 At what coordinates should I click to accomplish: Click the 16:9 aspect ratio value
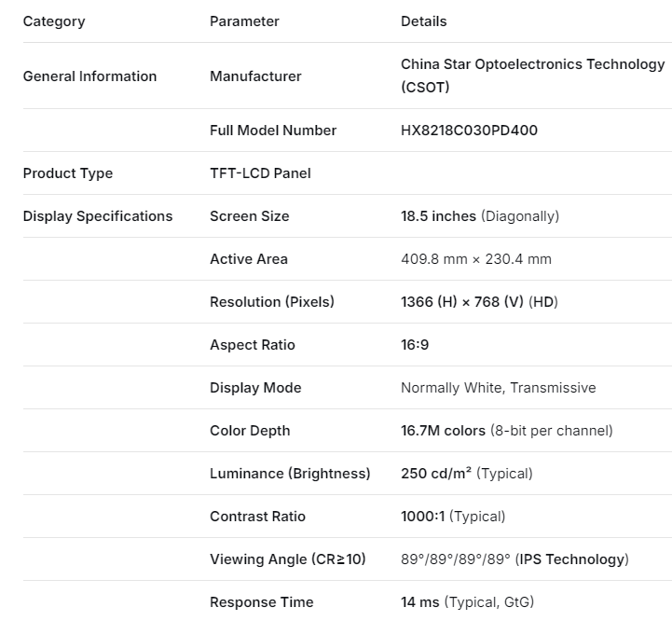click(415, 345)
